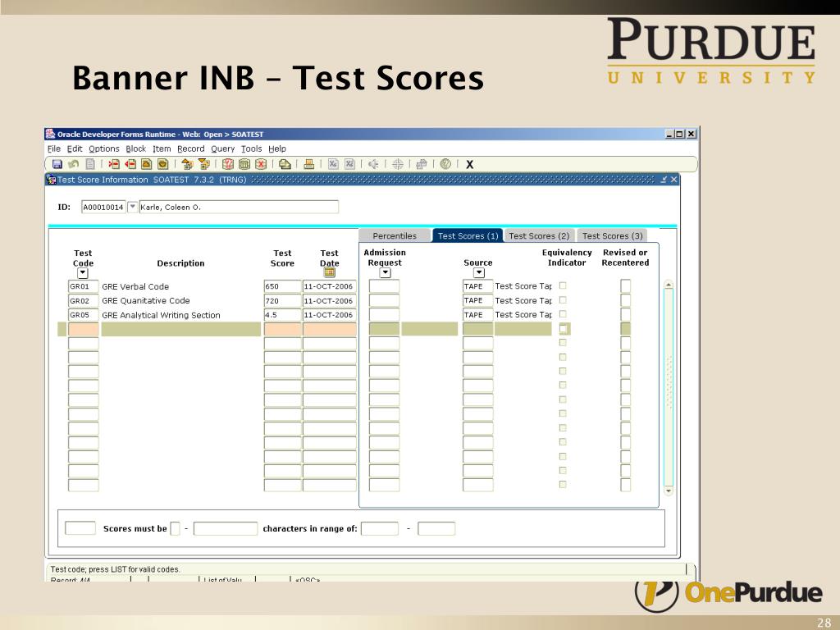This screenshot has width=840, height=630.
Task: Click the Source field TAPE for GR02 row
Action: click(478, 300)
